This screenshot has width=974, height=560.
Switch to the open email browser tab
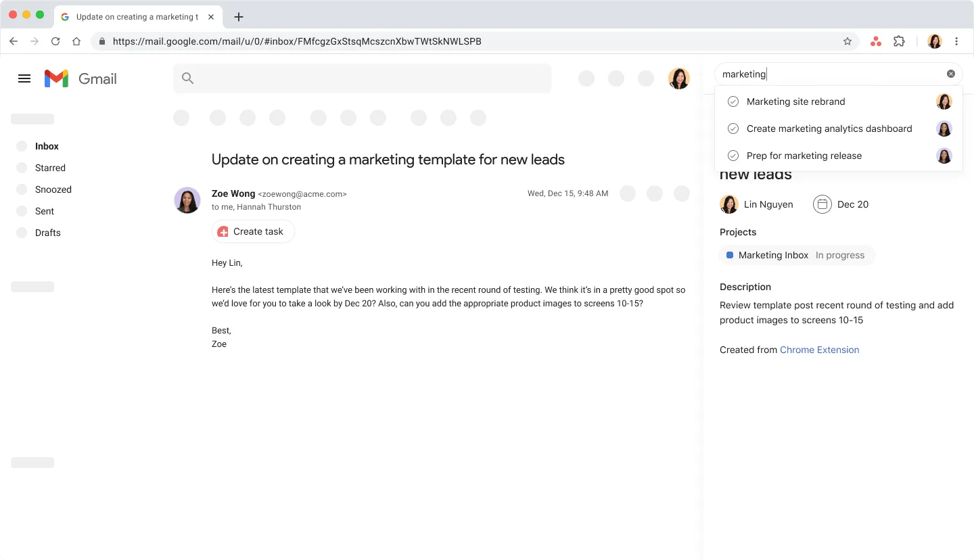point(132,16)
